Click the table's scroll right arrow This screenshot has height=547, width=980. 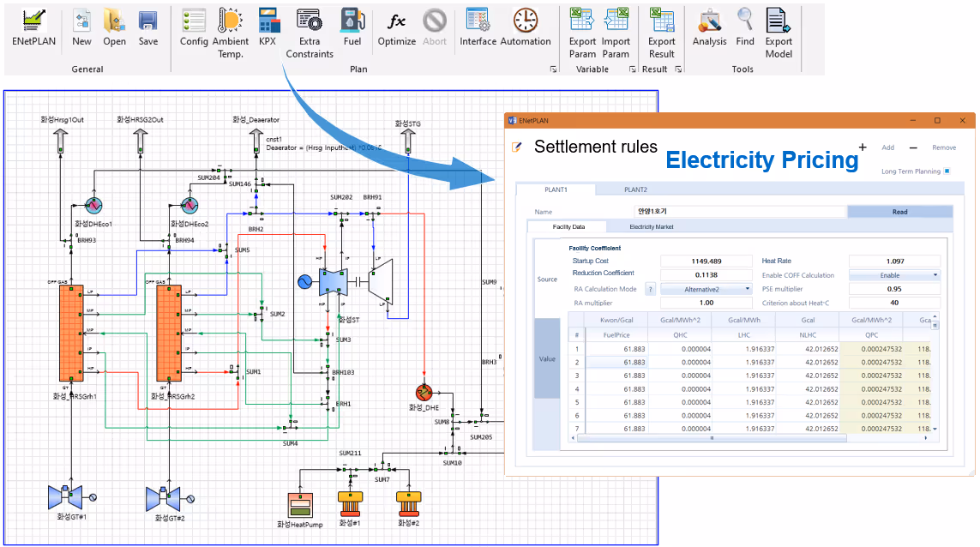tap(926, 438)
